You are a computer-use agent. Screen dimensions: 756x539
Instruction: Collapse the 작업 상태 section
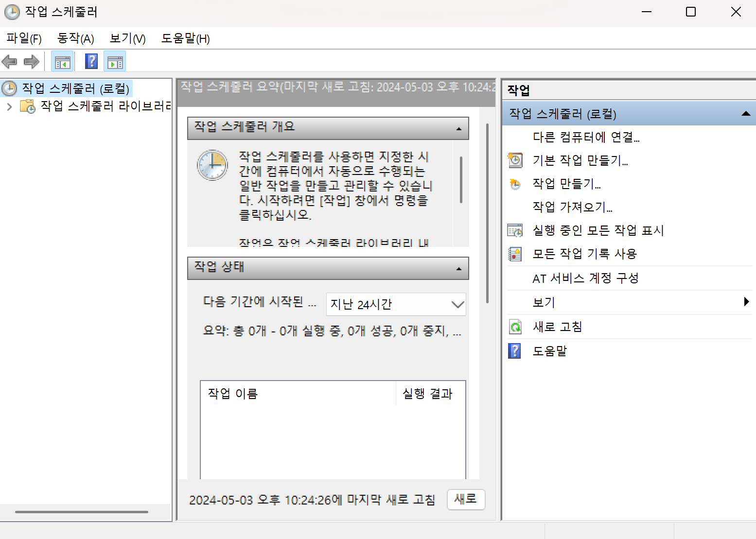458,269
